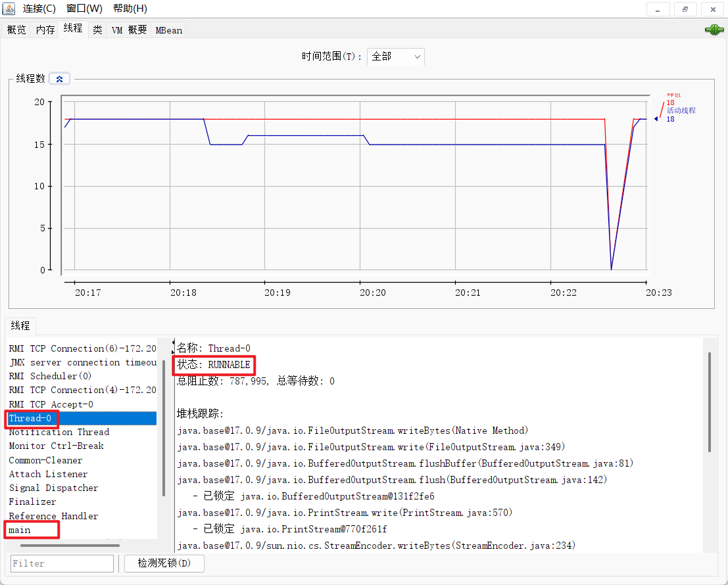Select Common-Cleaner thread
Image resolution: width=728 pixels, height=585 pixels.
(82, 460)
